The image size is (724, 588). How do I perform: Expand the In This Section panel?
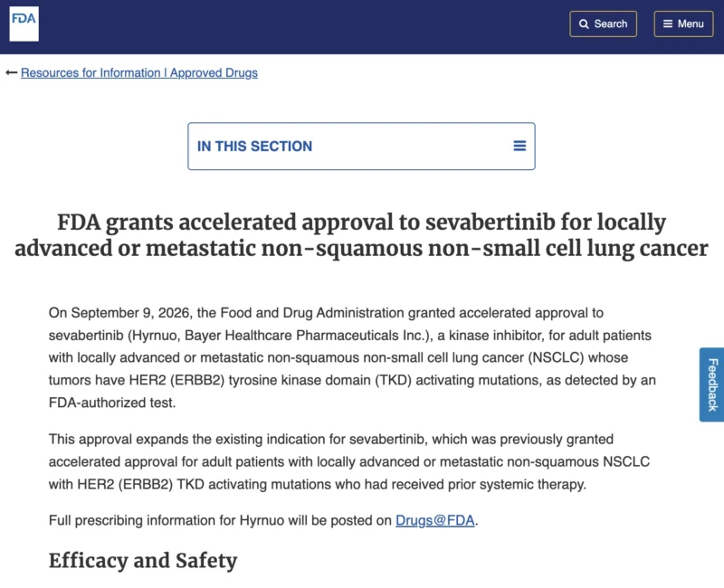(361, 147)
